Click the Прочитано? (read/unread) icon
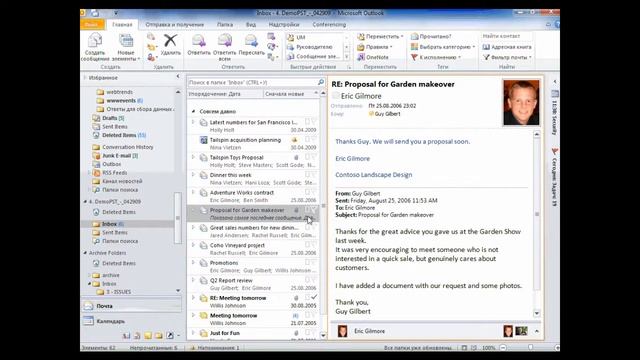This screenshot has width=640, height=360. (x=414, y=36)
